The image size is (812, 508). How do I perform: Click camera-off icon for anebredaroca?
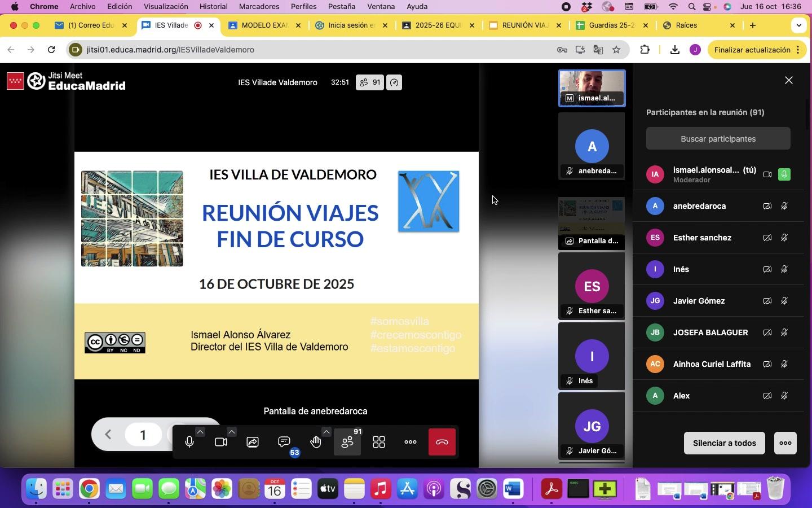(767, 206)
